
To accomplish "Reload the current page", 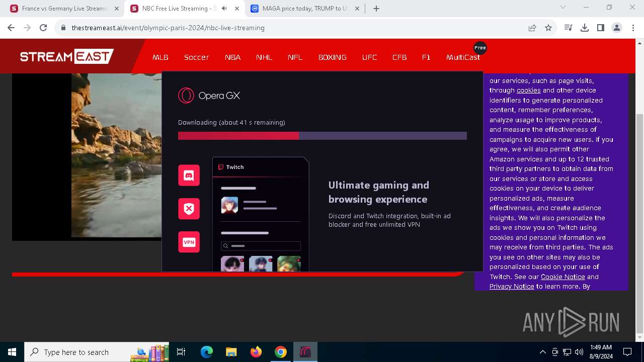I will (43, 28).
